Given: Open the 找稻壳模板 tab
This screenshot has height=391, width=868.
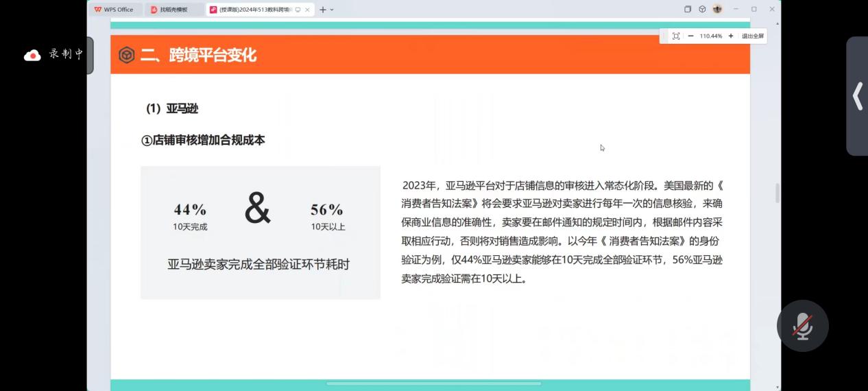Looking at the screenshot, I should point(173,10).
